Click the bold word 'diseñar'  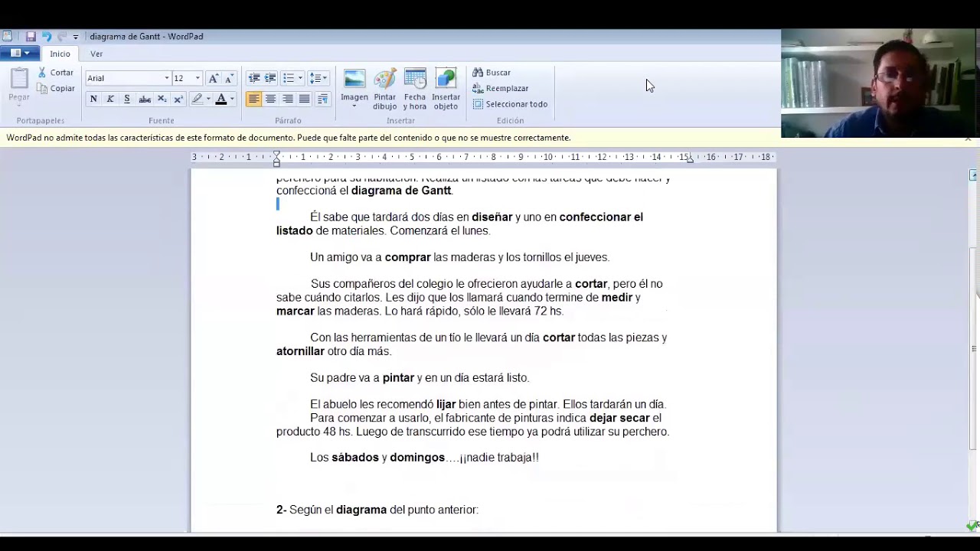[x=492, y=217]
